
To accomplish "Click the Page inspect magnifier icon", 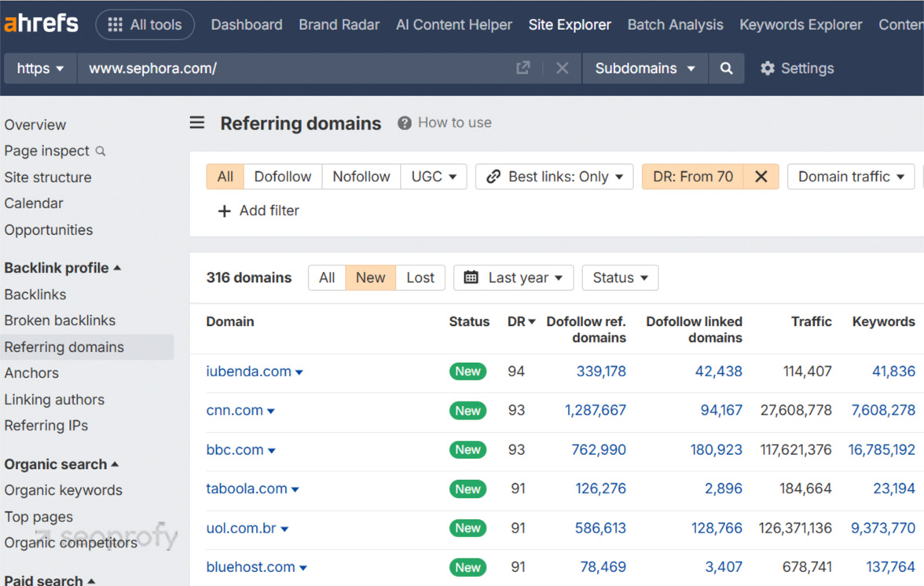I will (101, 152).
